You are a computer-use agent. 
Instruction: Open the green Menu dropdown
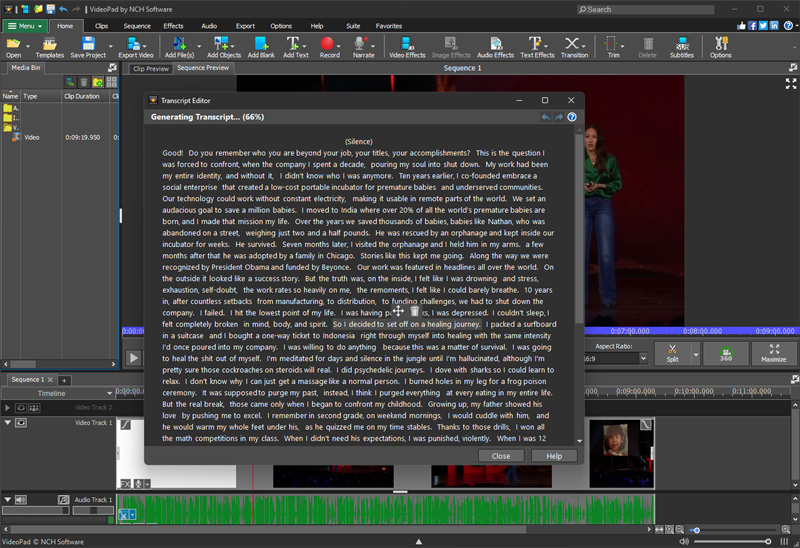pyautogui.click(x=25, y=26)
